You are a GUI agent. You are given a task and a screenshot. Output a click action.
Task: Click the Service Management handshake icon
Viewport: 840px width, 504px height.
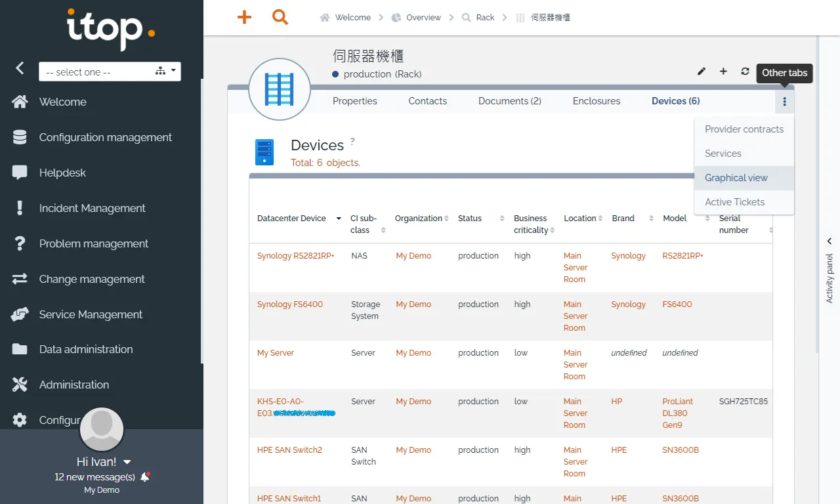pyautogui.click(x=20, y=314)
